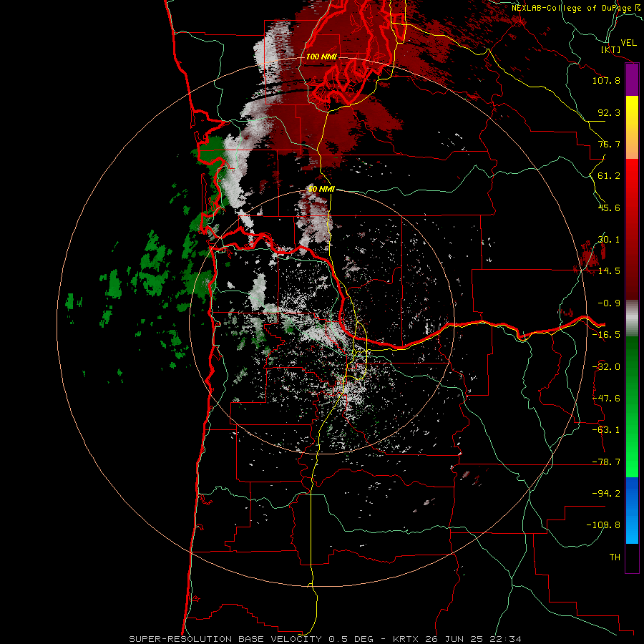This screenshot has height=644, width=644.
Task: Click the green segment of the velocity scale
Action: (x=632, y=406)
